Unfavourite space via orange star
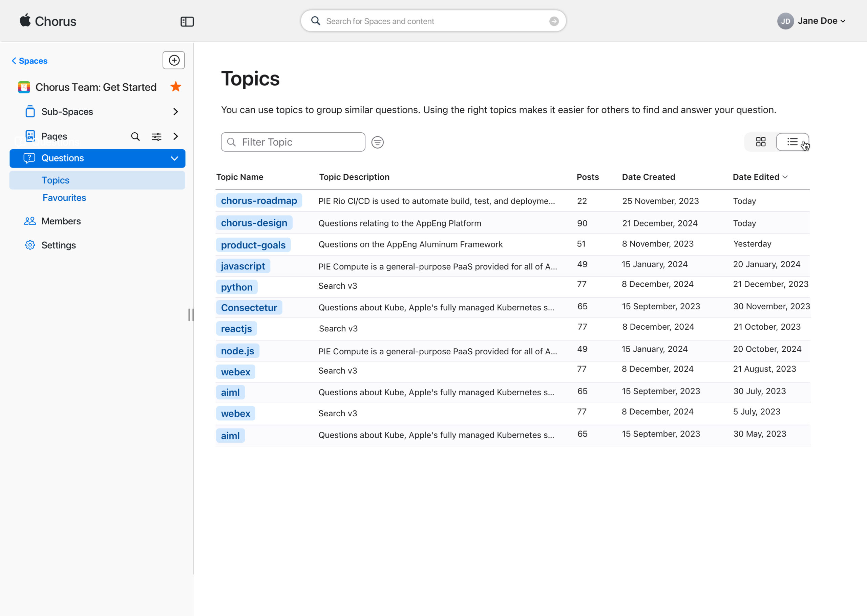The height and width of the screenshot is (616, 867). pos(176,87)
